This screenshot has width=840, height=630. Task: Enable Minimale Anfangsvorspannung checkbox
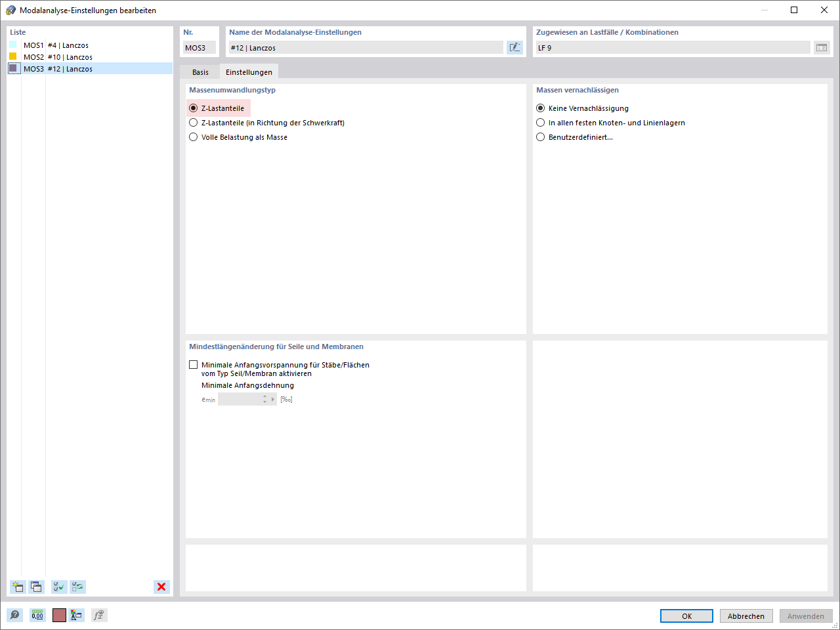[x=193, y=364]
